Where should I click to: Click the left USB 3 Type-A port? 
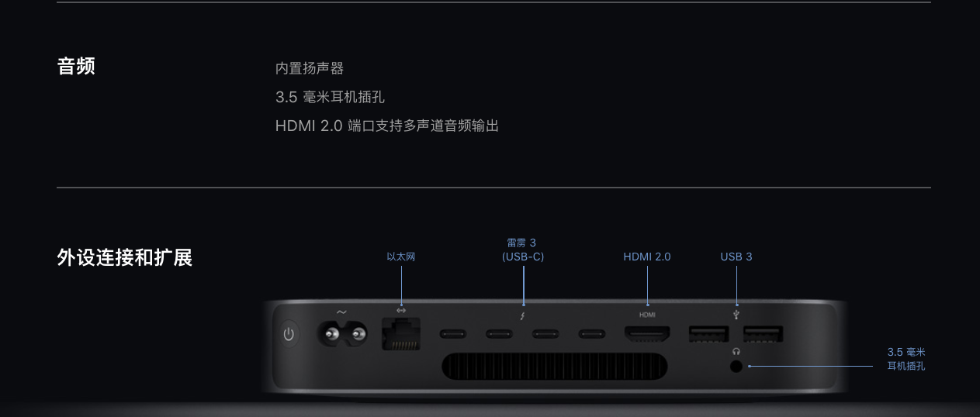click(x=708, y=334)
